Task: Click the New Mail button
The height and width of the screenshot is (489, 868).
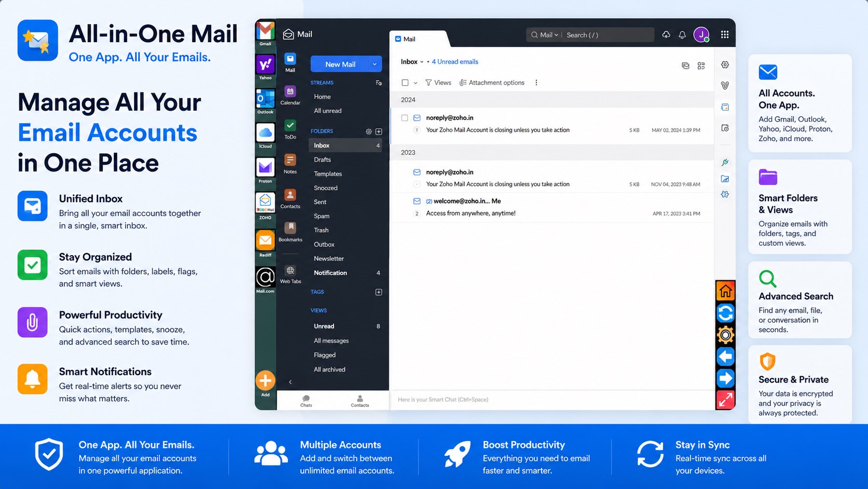Action: click(340, 64)
